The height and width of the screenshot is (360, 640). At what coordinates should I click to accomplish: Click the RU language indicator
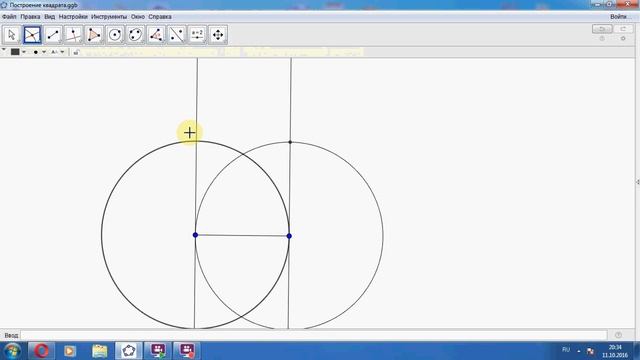pyautogui.click(x=566, y=350)
